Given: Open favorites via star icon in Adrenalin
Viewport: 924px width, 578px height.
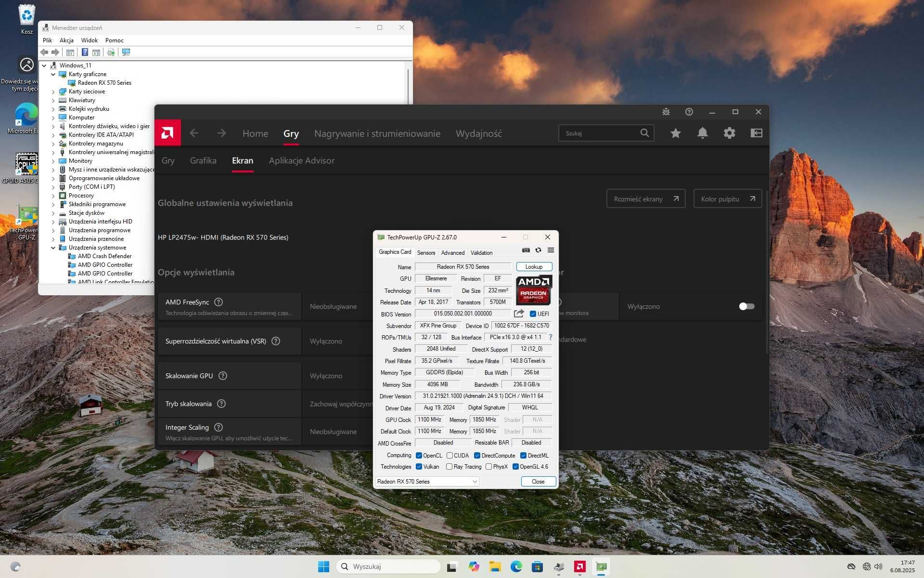Looking at the screenshot, I should coord(676,133).
